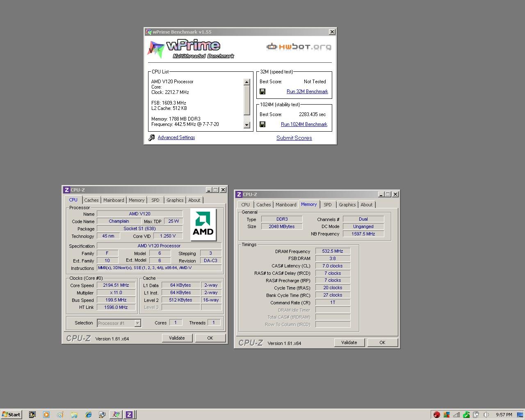The image size is (525, 420).
Task: Open the Graphics tab in left CPU-Z
Action: 175,200
